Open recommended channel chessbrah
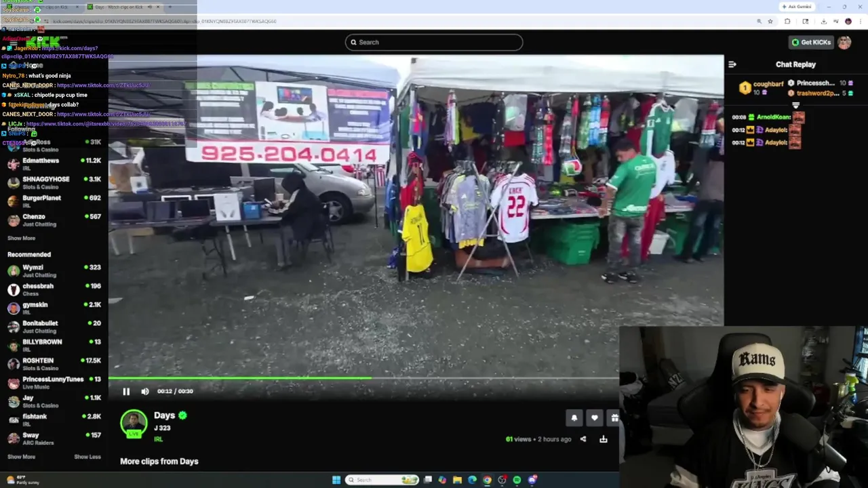The image size is (868, 488). (x=54, y=289)
